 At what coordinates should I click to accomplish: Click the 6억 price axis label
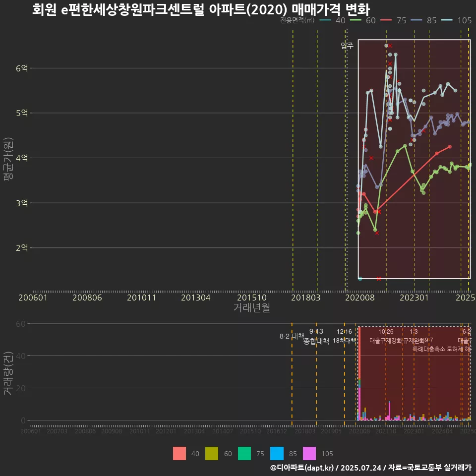[22, 68]
